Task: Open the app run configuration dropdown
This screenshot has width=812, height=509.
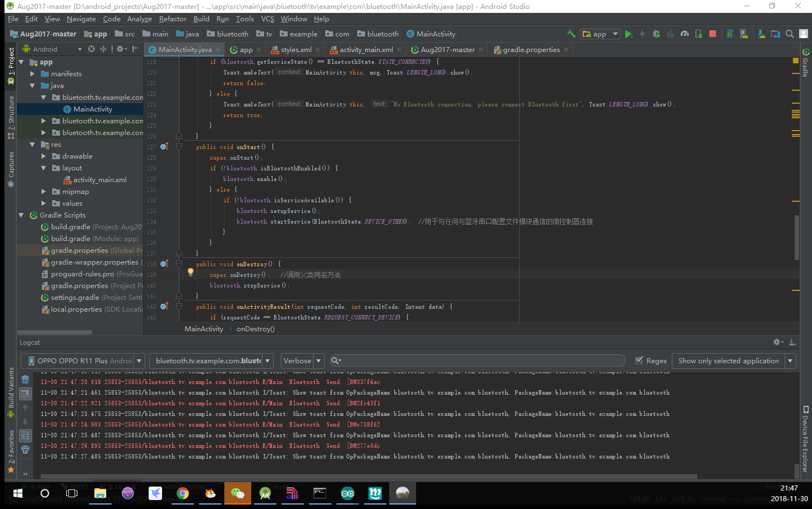Action: click(600, 34)
